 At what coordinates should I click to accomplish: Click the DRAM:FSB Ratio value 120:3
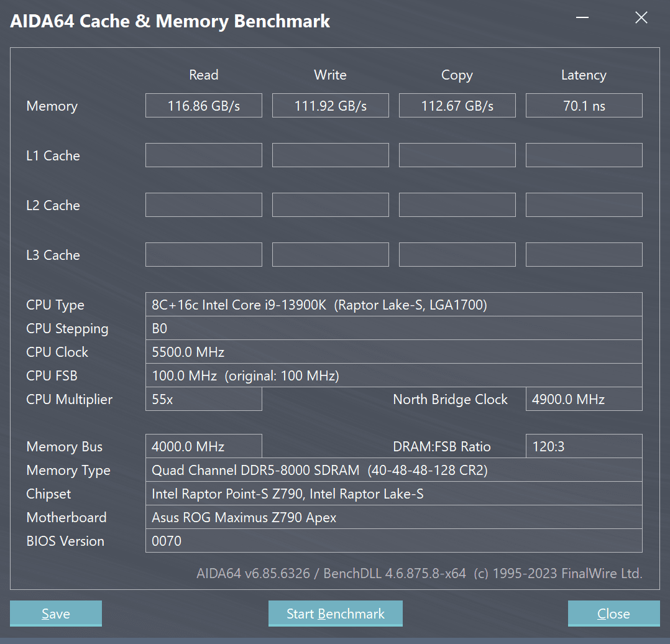click(x=584, y=446)
